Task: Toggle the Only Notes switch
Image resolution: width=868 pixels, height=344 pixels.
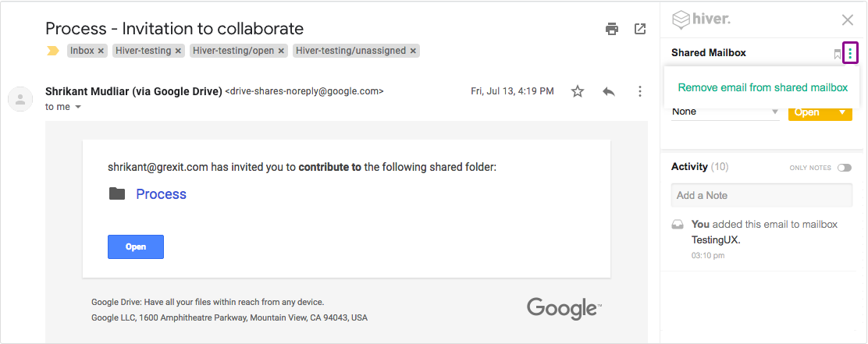Action: tap(845, 168)
